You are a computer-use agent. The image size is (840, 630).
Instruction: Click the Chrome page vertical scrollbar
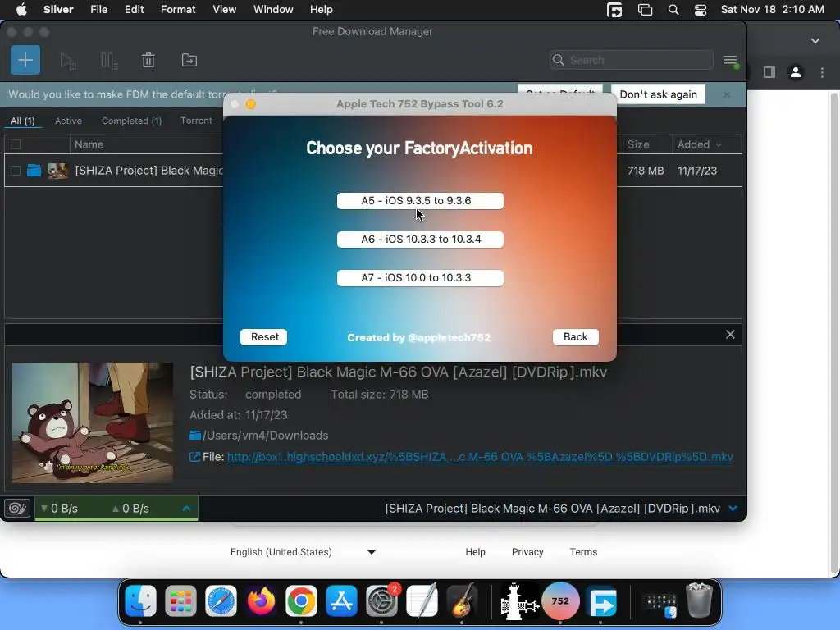point(834,332)
